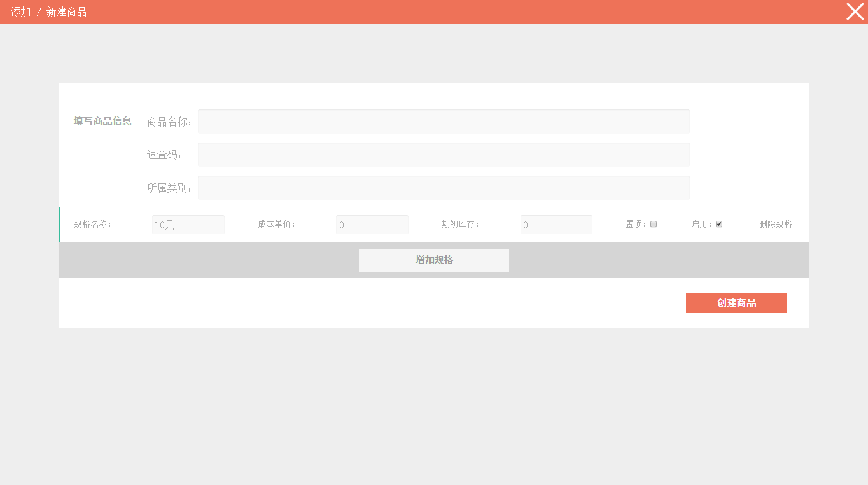Click the 期初库存 stock input
The width and height of the screenshot is (868, 485).
(x=556, y=225)
